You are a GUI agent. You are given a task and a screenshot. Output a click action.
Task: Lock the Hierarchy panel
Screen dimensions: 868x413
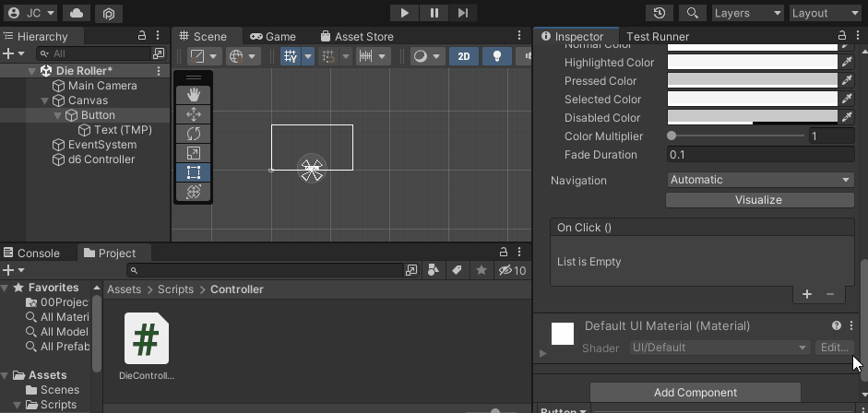click(142, 36)
